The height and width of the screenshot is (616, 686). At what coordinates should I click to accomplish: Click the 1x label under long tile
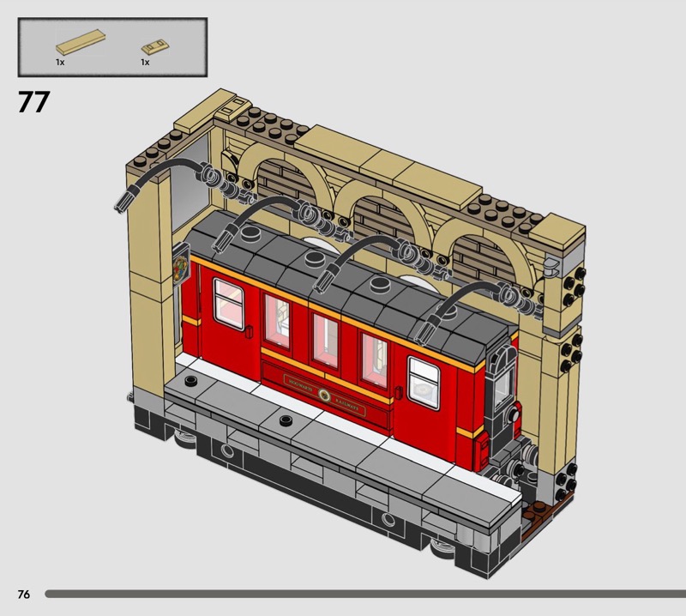tap(60, 63)
